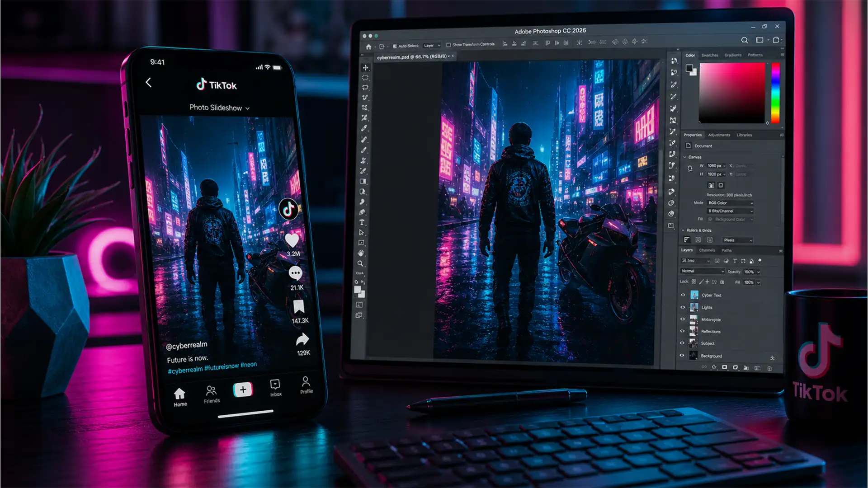Select the Hand tool
This screenshot has height=488, width=868.
[361, 253]
